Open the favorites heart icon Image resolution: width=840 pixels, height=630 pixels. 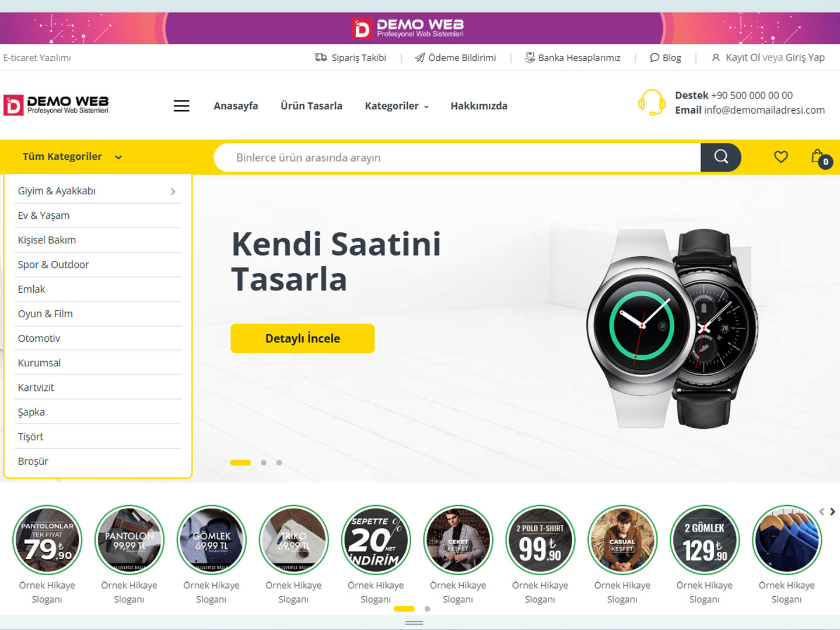pyautogui.click(x=781, y=157)
